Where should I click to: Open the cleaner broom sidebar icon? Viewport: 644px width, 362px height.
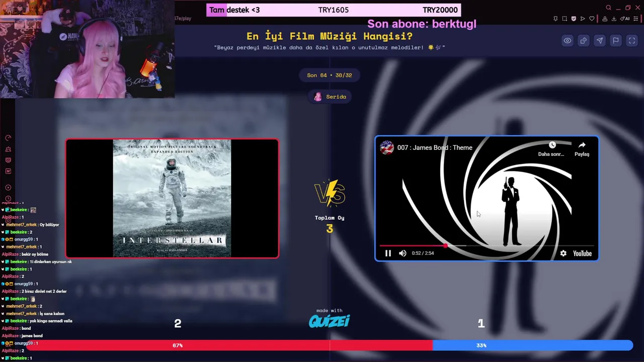[8, 149]
